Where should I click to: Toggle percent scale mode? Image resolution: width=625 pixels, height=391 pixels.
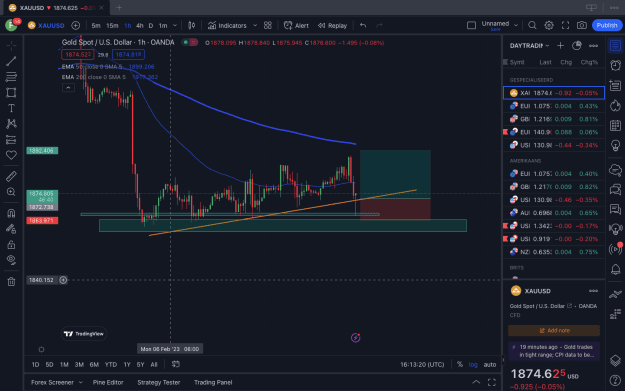click(460, 364)
